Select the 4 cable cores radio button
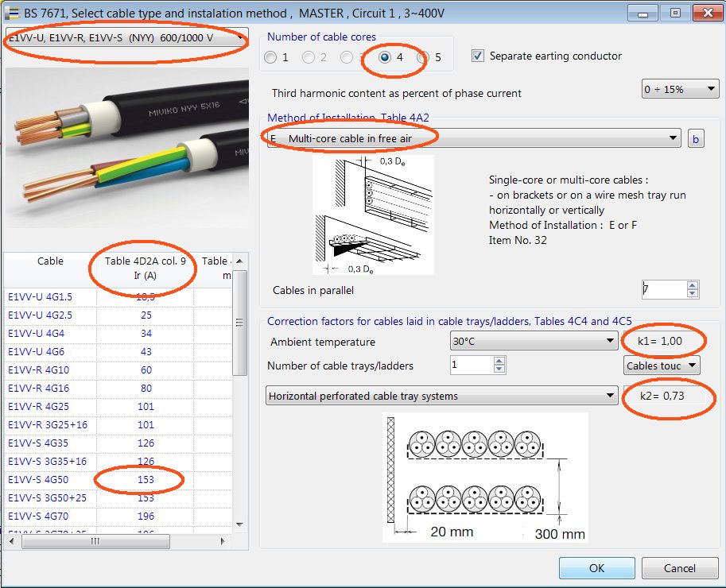This screenshot has width=726, height=588. pos(384,57)
